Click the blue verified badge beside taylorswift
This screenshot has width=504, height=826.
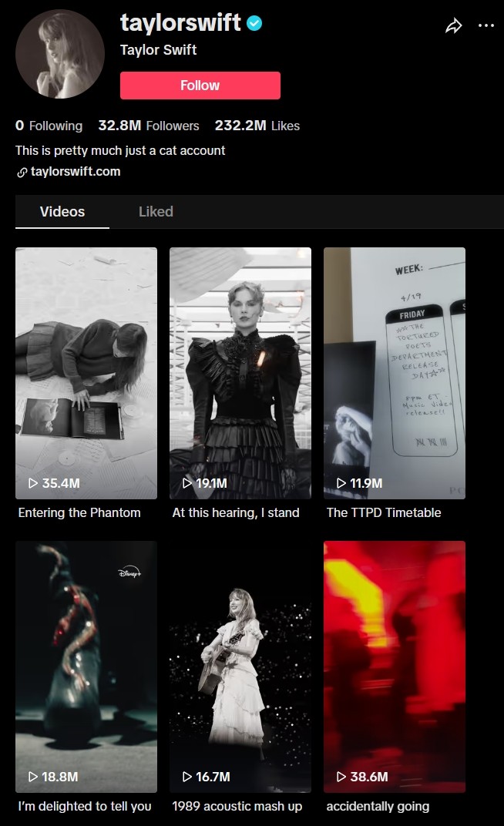click(x=254, y=23)
